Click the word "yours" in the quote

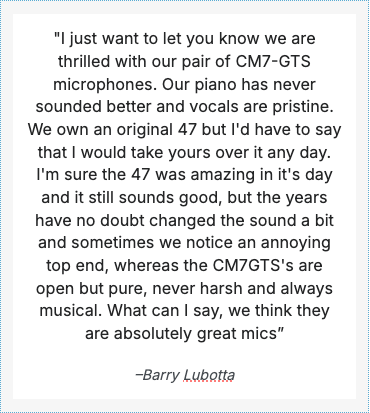189,152
